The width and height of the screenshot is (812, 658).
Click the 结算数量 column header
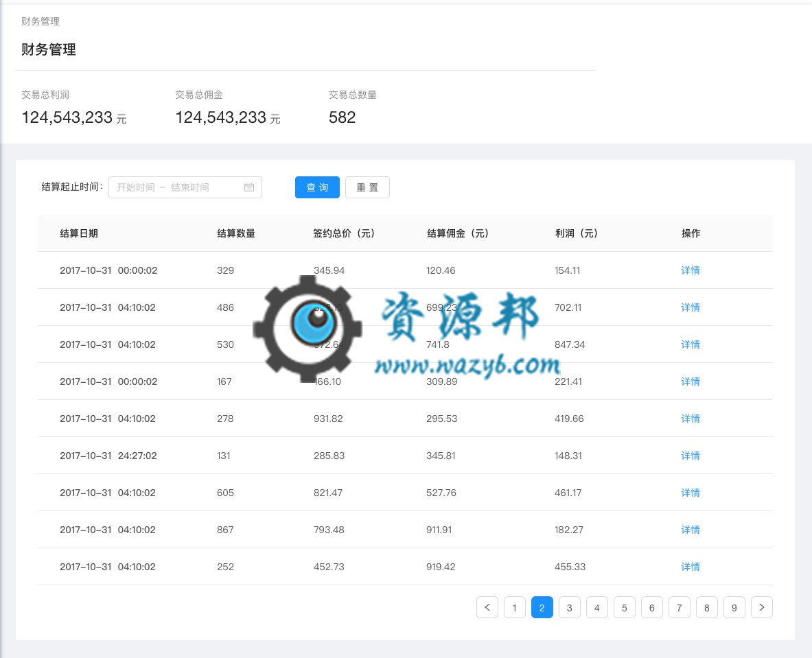point(236,233)
